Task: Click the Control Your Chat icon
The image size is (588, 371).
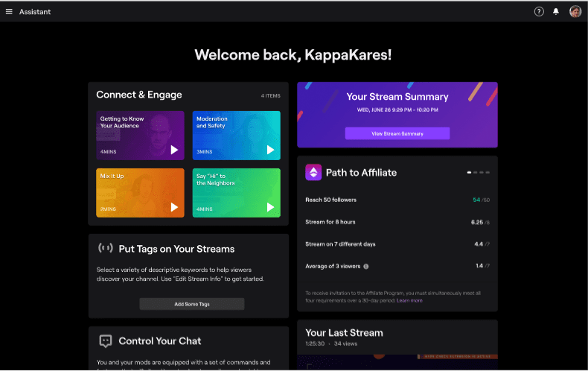Action: point(106,341)
